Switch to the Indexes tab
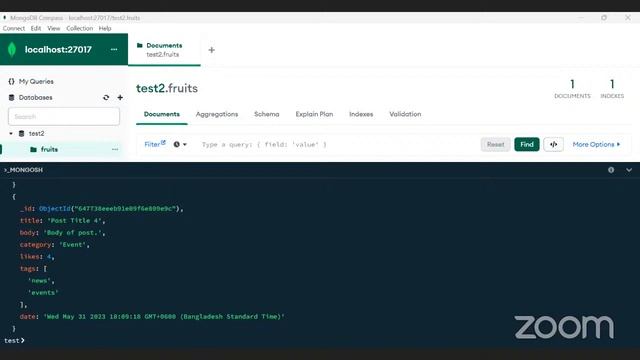Screen dimensions: 640x360 coord(361,114)
